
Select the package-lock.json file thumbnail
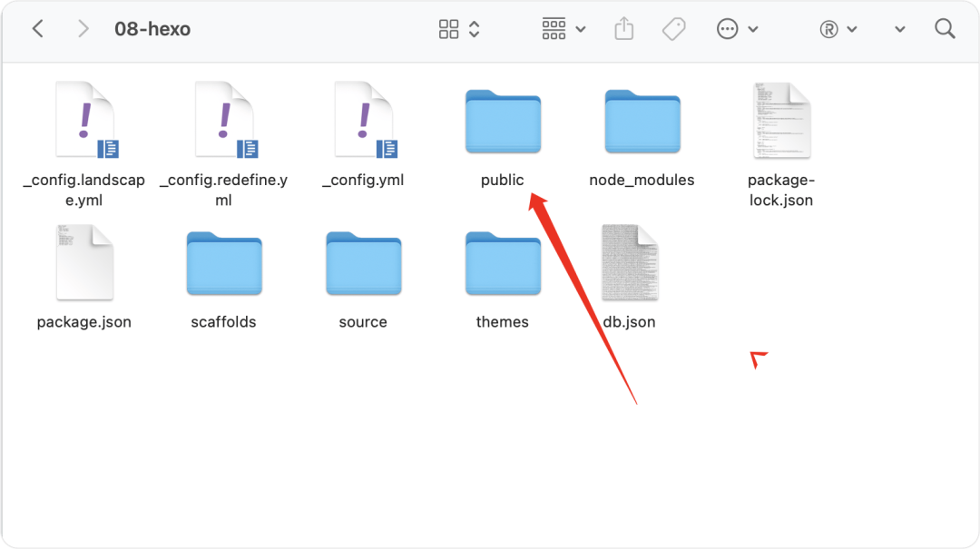pyautogui.click(x=782, y=120)
